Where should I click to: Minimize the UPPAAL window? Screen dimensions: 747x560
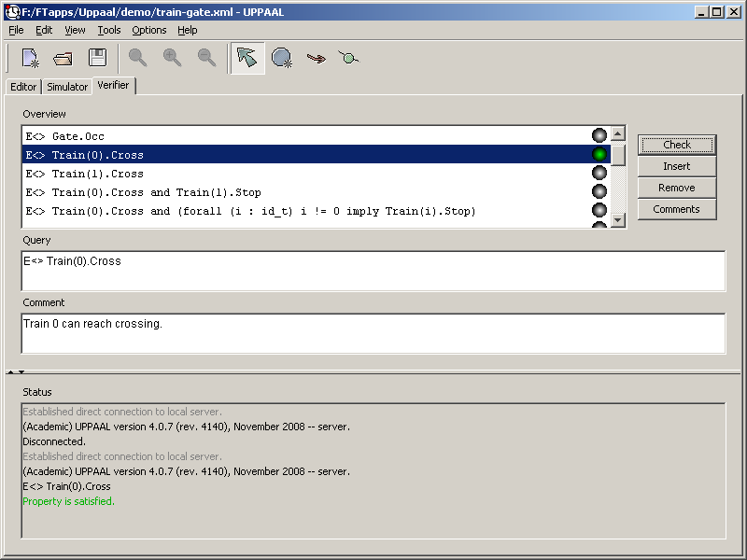(701, 12)
